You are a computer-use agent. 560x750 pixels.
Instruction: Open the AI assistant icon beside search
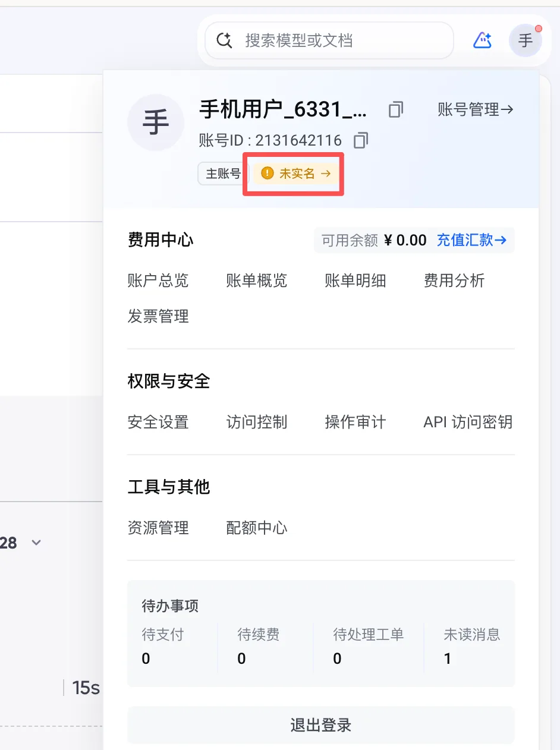coord(482,40)
